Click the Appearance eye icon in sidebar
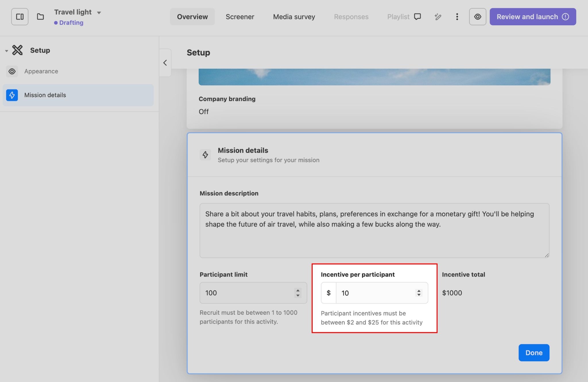Screen dimensions: 588x382 click(x=12, y=71)
